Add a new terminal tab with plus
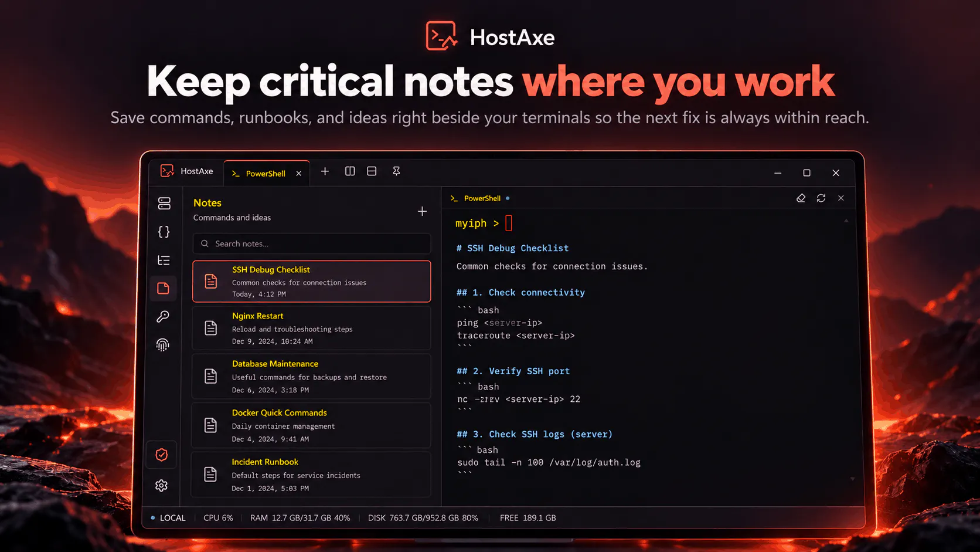This screenshot has width=980, height=552. 325,171
